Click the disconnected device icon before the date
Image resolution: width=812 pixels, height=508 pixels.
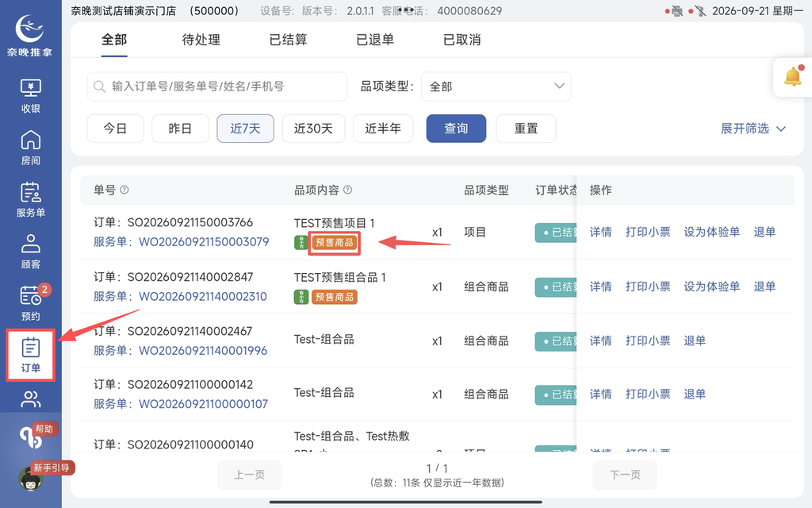[x=700, y=11]
